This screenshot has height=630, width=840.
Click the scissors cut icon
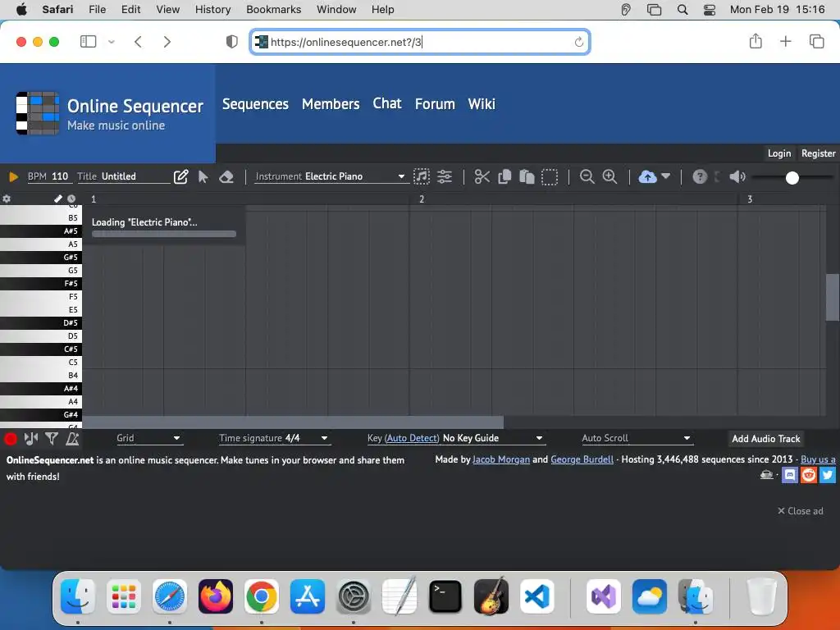click(482, 176)
